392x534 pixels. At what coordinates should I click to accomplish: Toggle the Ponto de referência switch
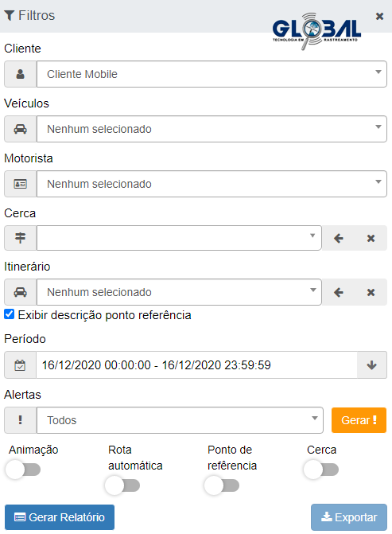click(x=222, y=485)
